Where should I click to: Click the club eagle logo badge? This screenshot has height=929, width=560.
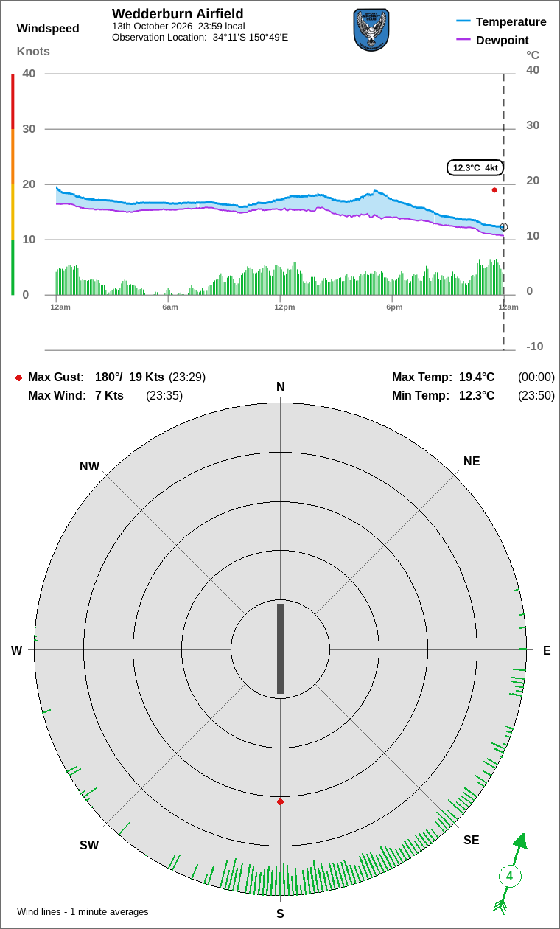point(371,30)
